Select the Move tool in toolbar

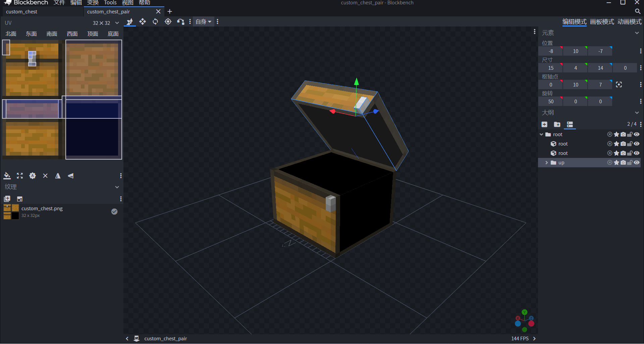tap(129, 22)
